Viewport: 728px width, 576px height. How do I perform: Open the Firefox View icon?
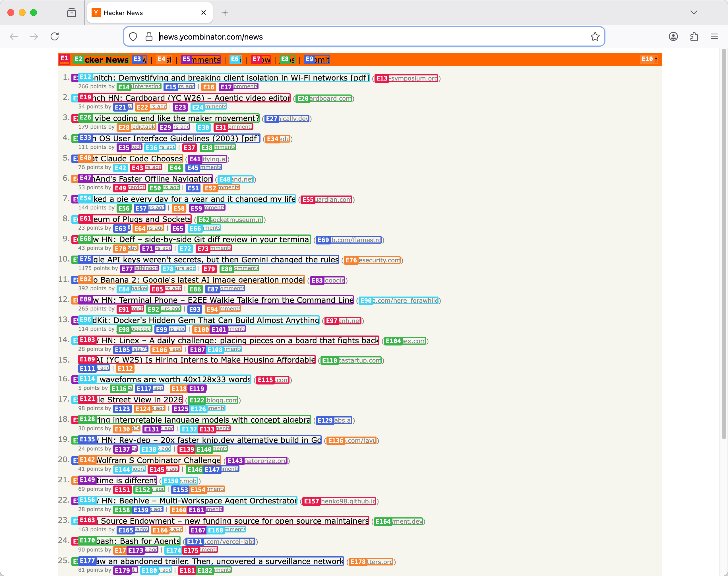pos(71,13)
